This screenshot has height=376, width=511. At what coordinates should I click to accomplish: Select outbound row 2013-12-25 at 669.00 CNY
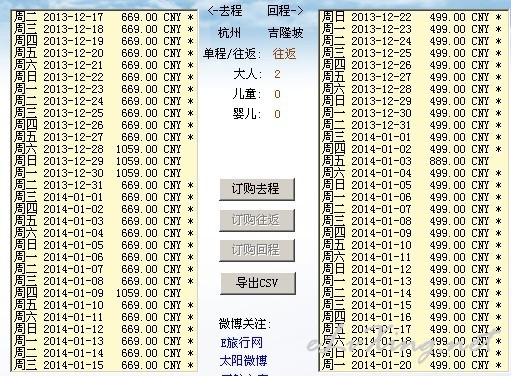[x=104, y=113]
